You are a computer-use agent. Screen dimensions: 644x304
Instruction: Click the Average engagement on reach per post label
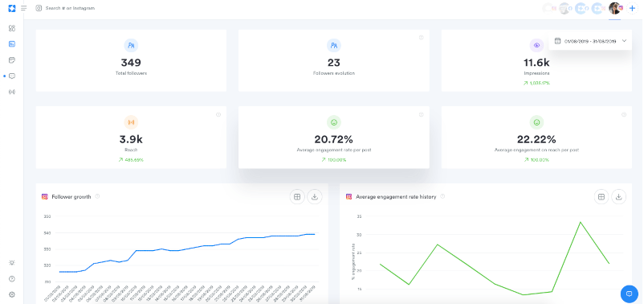point(536,150)
